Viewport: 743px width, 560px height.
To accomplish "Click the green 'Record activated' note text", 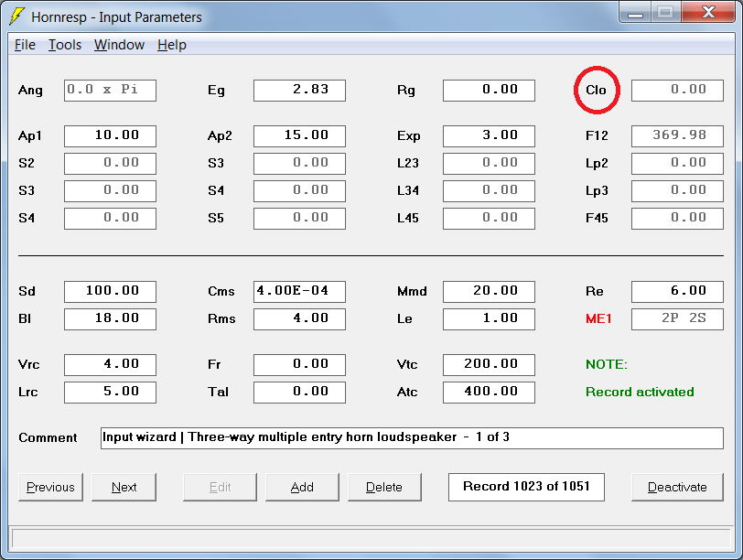I will point(640,392).
